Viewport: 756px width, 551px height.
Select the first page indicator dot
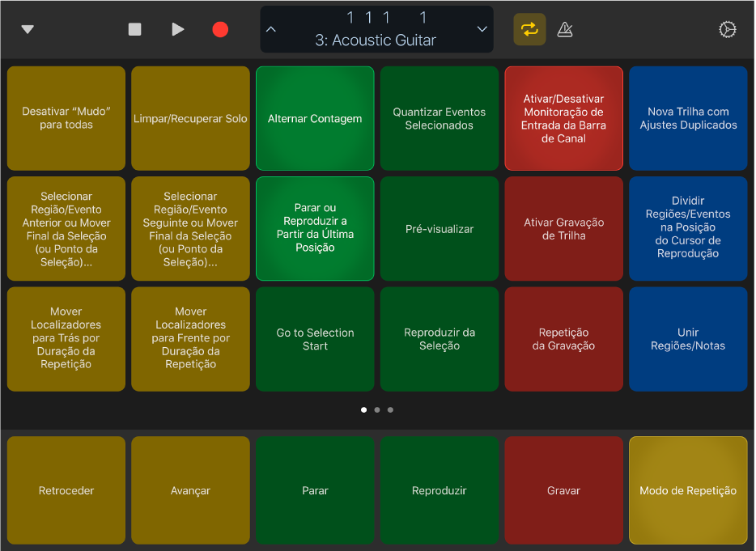click(x=364, y=410)
